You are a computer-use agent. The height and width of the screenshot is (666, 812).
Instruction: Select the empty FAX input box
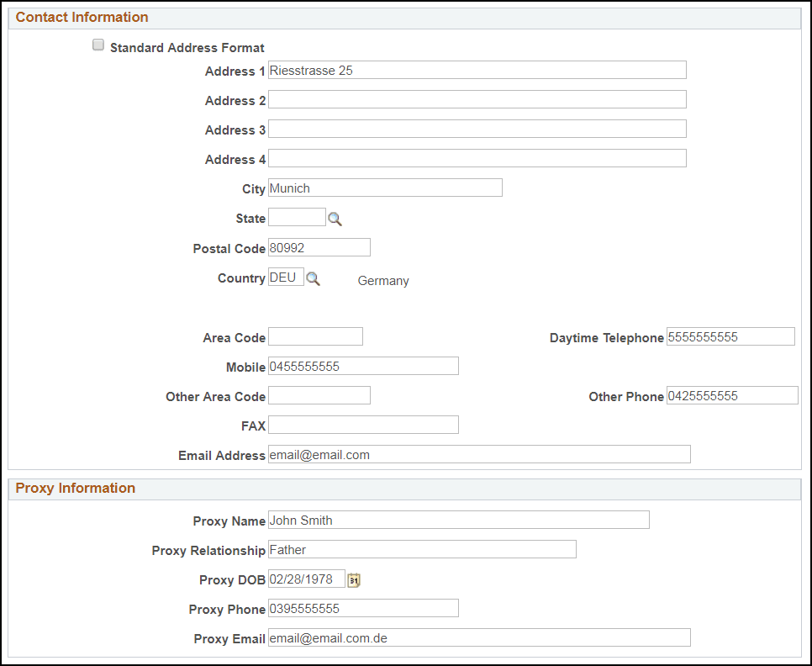361,424
